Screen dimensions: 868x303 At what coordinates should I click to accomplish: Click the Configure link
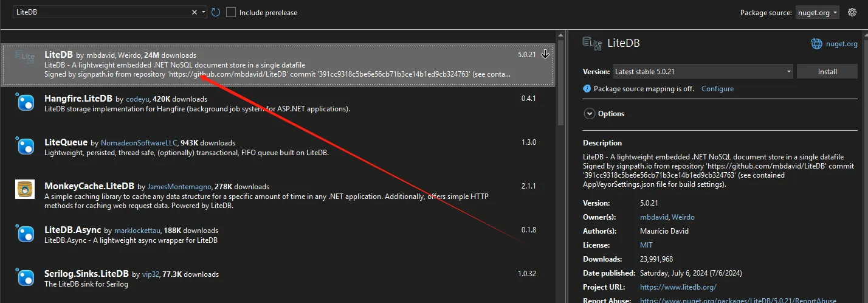coord(717,89)
